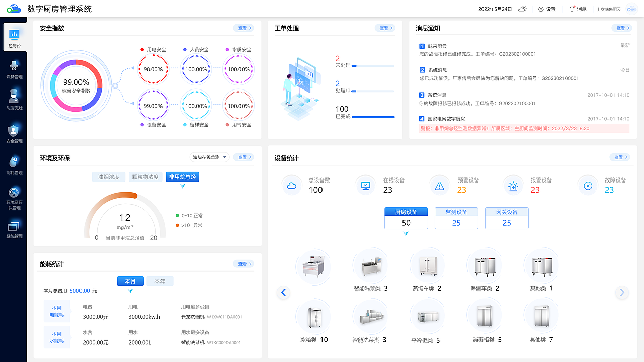
Task: Click 在线设备 monitor icon
Action: coord(365,186)
